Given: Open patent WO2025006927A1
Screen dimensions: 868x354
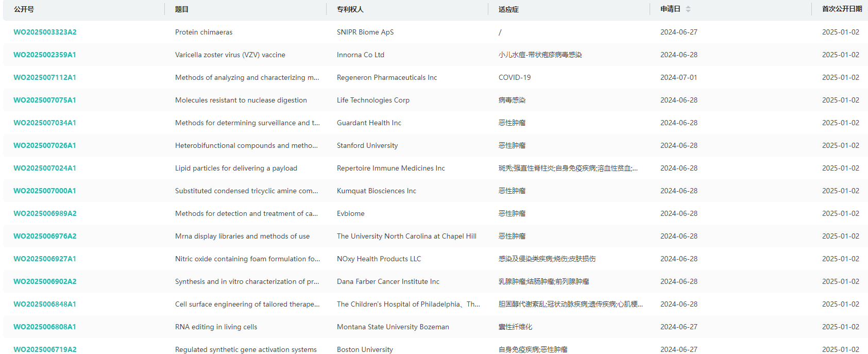Looking at the screenshot, I should (x=45, y=259).
